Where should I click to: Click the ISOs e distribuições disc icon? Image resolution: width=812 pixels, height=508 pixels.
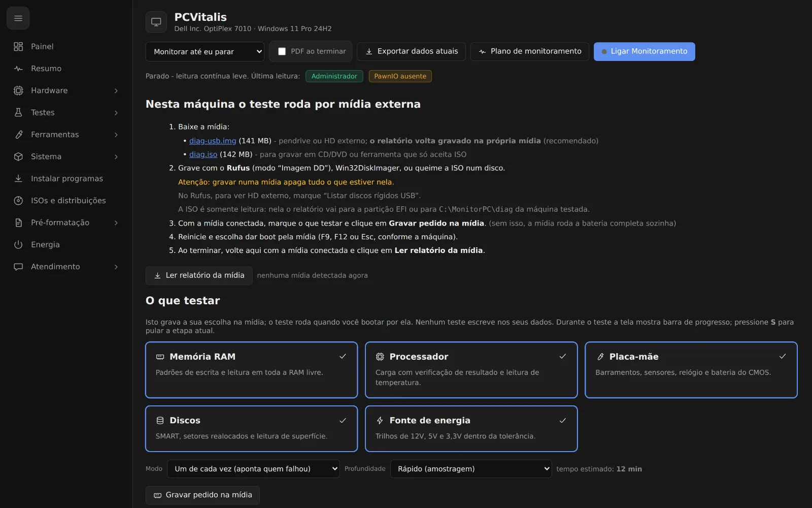point(18,201)
